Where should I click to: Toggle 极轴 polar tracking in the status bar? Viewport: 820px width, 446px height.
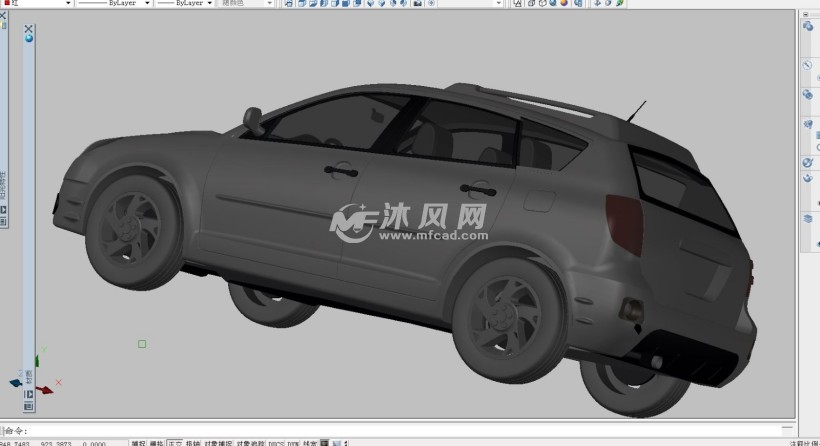click(193, 443)
